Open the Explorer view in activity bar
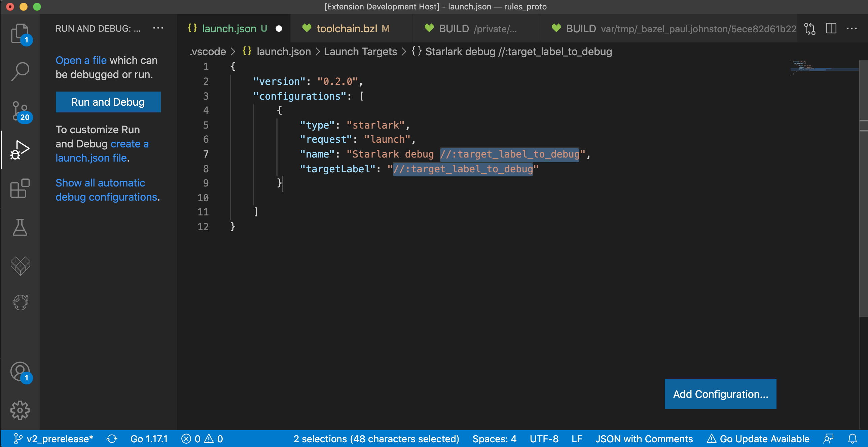The image size is (868, 447). 20,34
